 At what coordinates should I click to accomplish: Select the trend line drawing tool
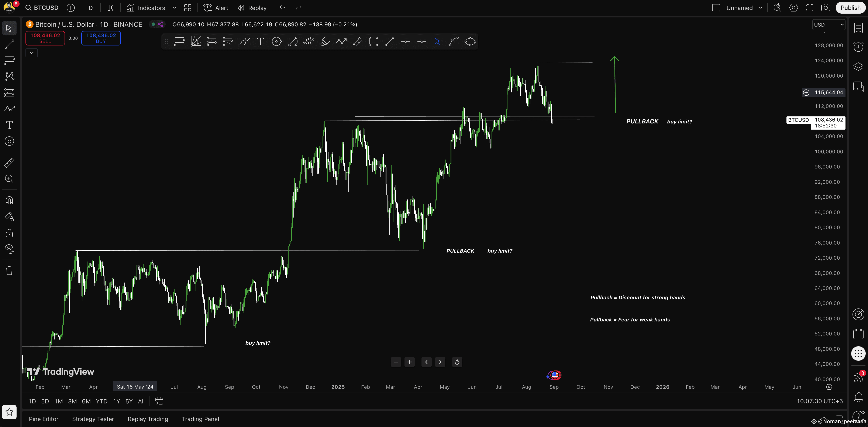[9, 44]
